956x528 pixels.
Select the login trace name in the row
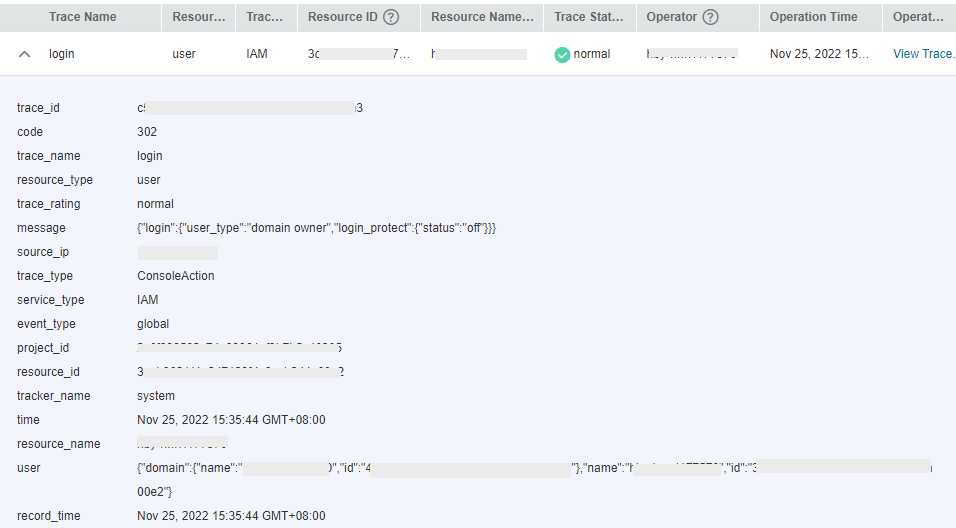62,54
